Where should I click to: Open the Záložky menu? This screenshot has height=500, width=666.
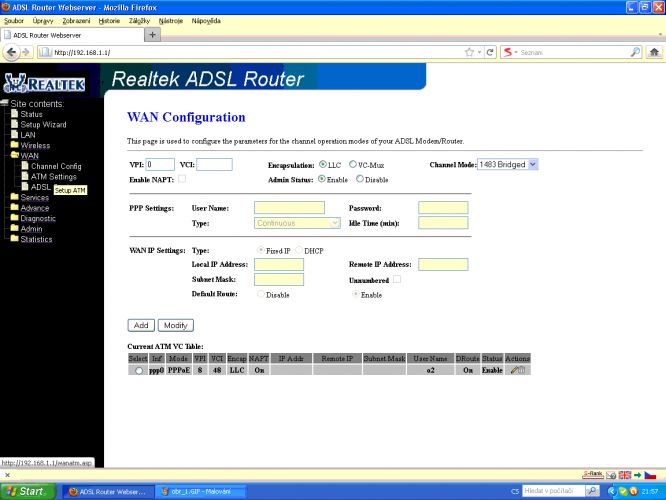pyautogui.click(x=139, y=21)
